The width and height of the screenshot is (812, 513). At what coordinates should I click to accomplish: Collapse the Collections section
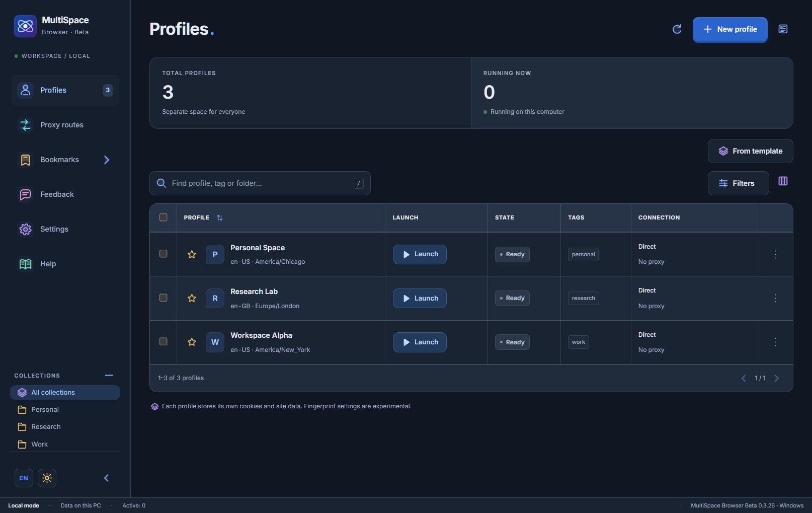tap(109, 376)
